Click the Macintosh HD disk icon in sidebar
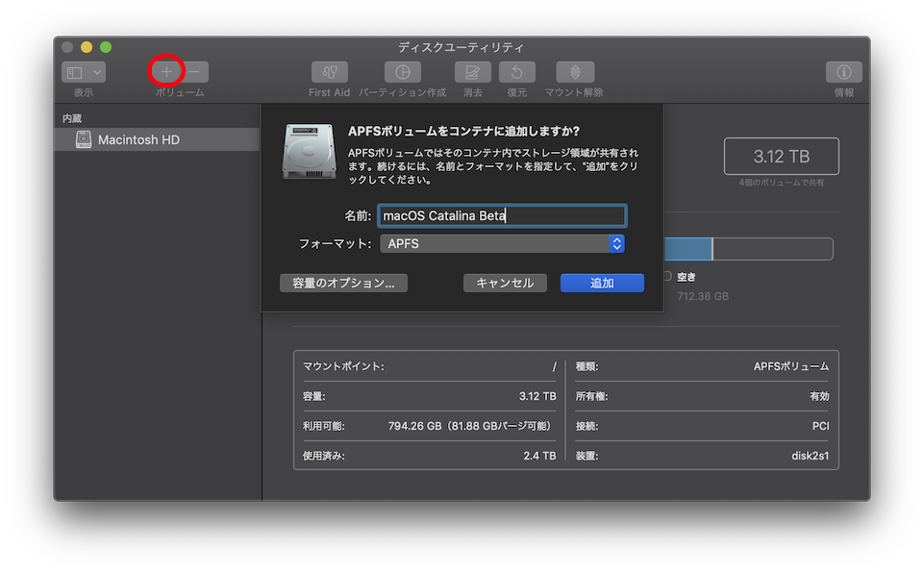 pos(84,139)
